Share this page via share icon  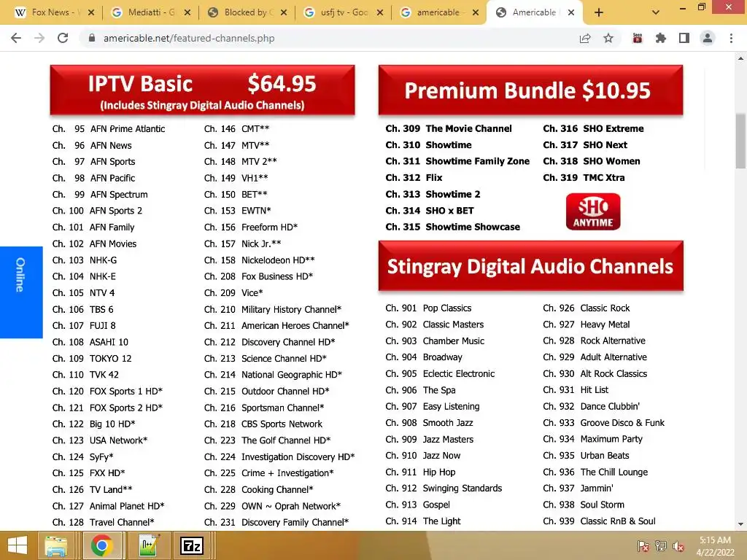coord(585,38)
